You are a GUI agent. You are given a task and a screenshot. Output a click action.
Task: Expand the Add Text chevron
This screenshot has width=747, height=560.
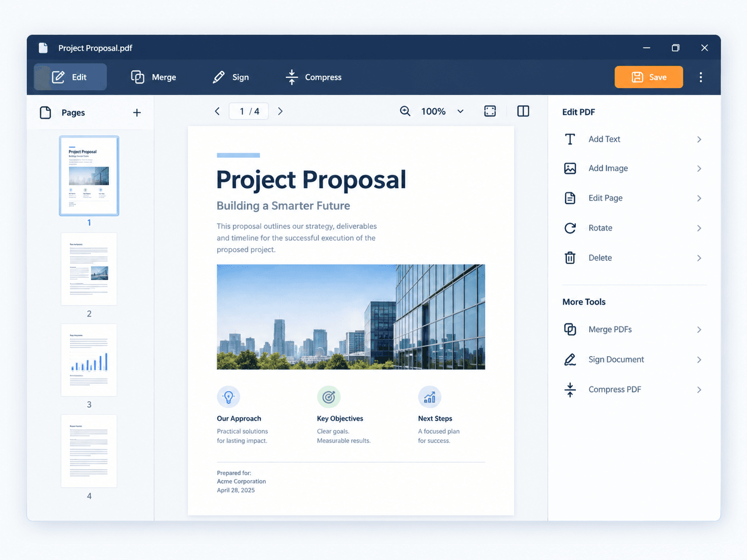coord(699,139)
